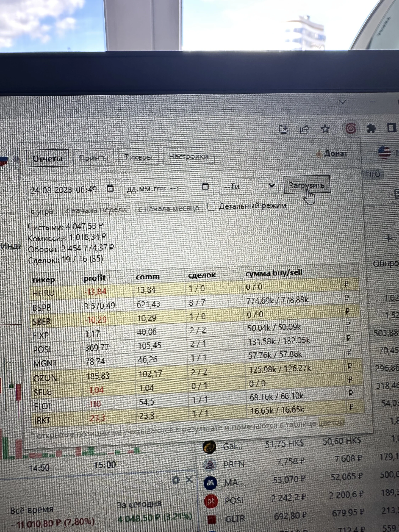Image resolution: width=399 pixels, height=532 pixels.
Task: Click the 'Чистыми: 4 047,53 ₽' summary line
Action: 65,227
